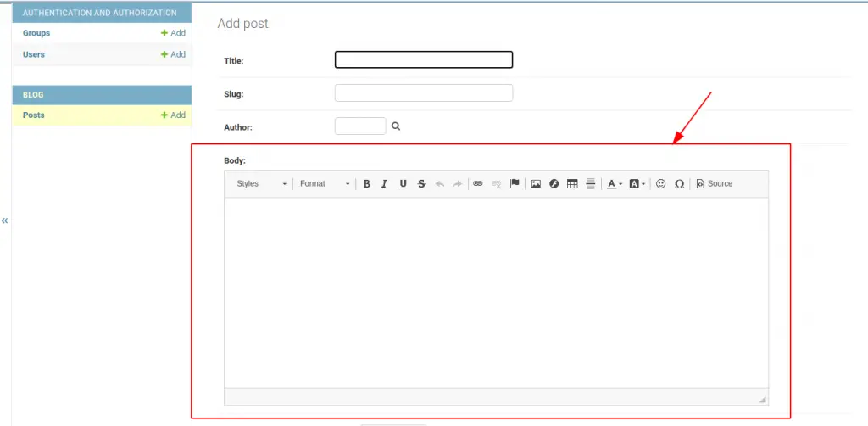Switch to Source view
Image resolution: width=868 pixels, height=426 pixels.
tap(714, 184)
